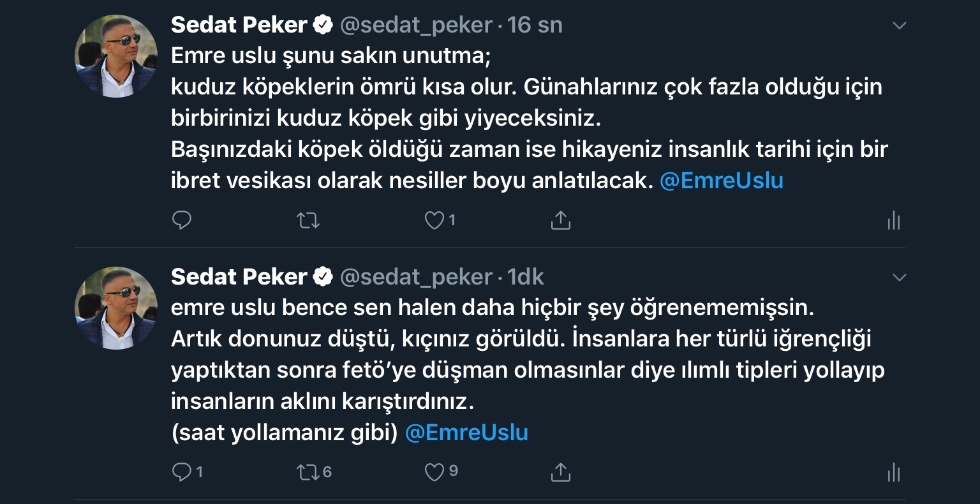View analytics of the 1dk tweet

(893, 473)
